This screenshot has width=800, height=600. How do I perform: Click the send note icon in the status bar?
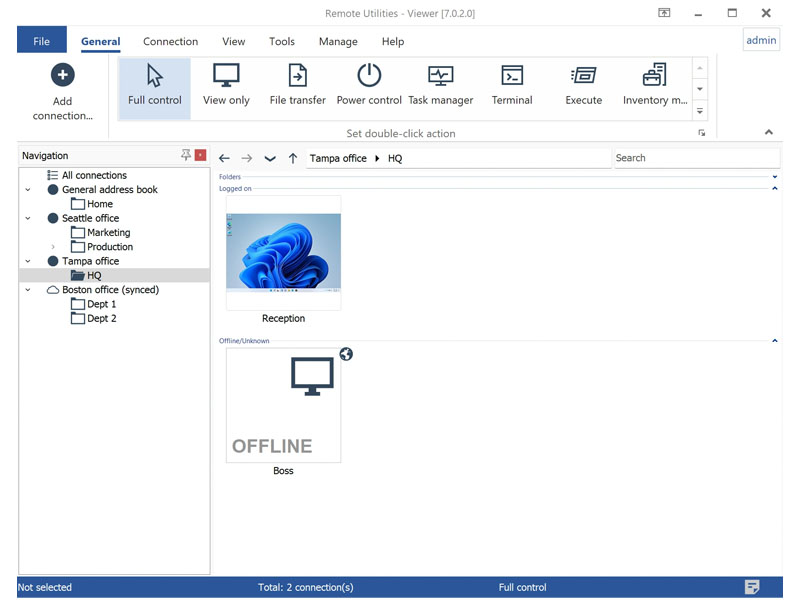click(x=753, y=587)
